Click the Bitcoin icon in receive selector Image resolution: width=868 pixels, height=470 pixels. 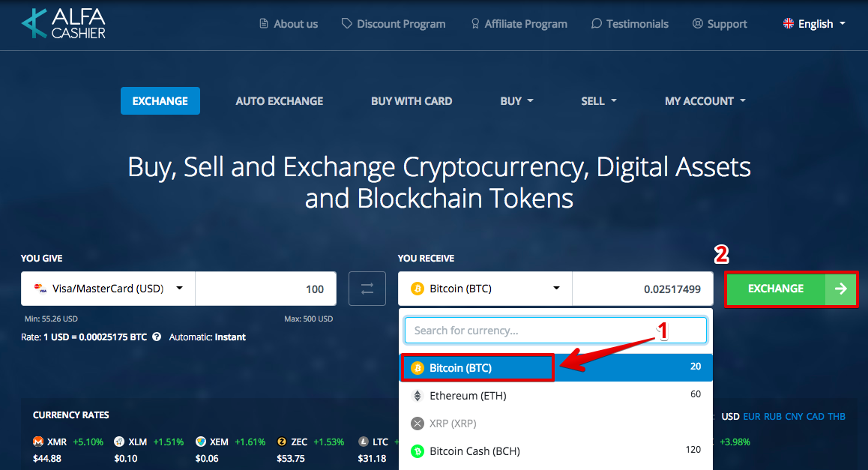pos(418,289)
